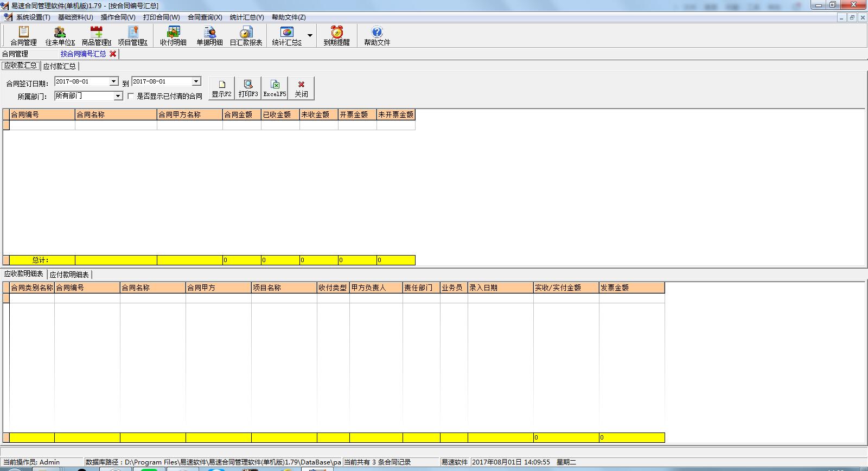
Task: Click the 显示F2 button
Action: tap(221, 88)
